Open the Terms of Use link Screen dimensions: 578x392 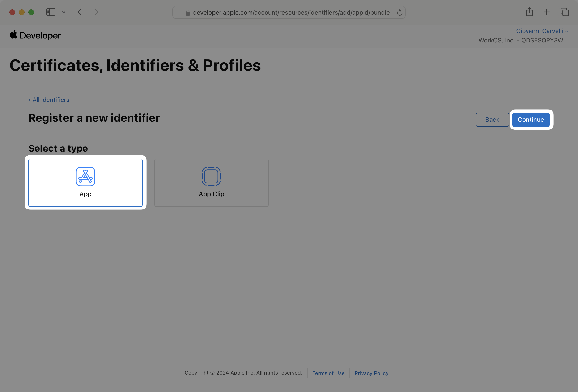328,373
